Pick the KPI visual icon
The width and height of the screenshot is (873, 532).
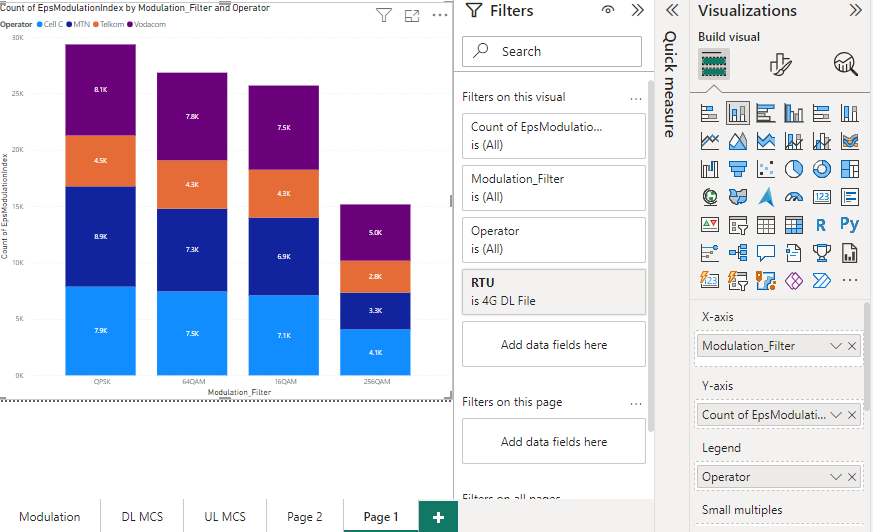point(709,225)
